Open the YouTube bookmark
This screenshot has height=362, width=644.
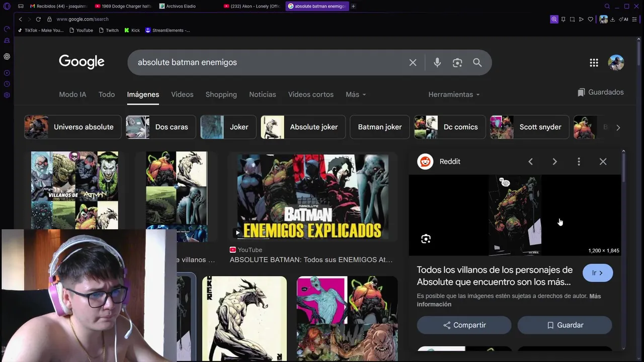click(x=81, y=30)
